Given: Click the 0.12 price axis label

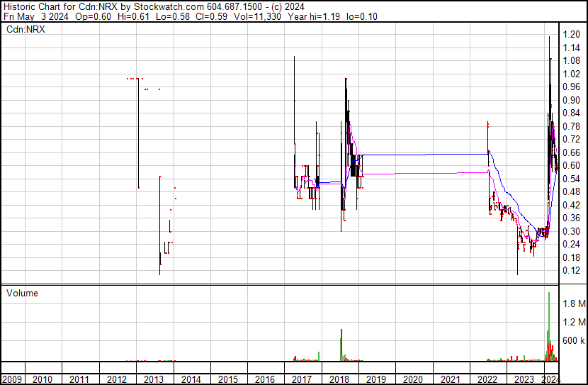Looking at the screenshot, I should pyautogui.click(x=572, y=271).
